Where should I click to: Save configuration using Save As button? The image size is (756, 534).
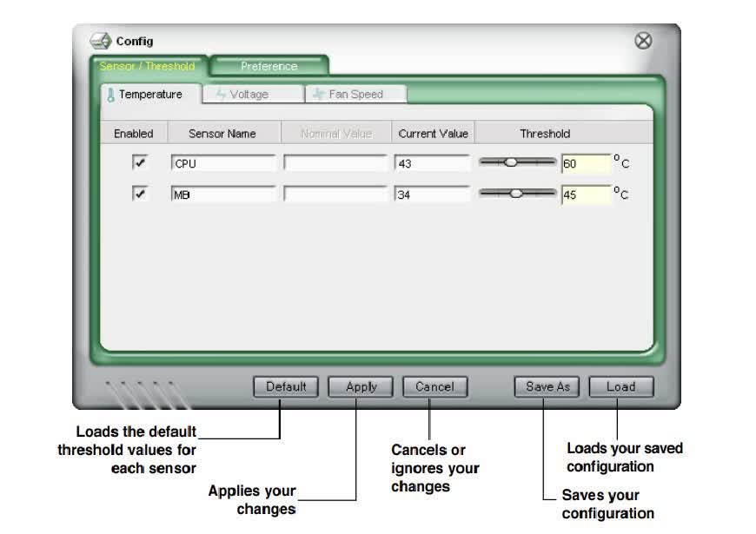[x=547, y=386]
